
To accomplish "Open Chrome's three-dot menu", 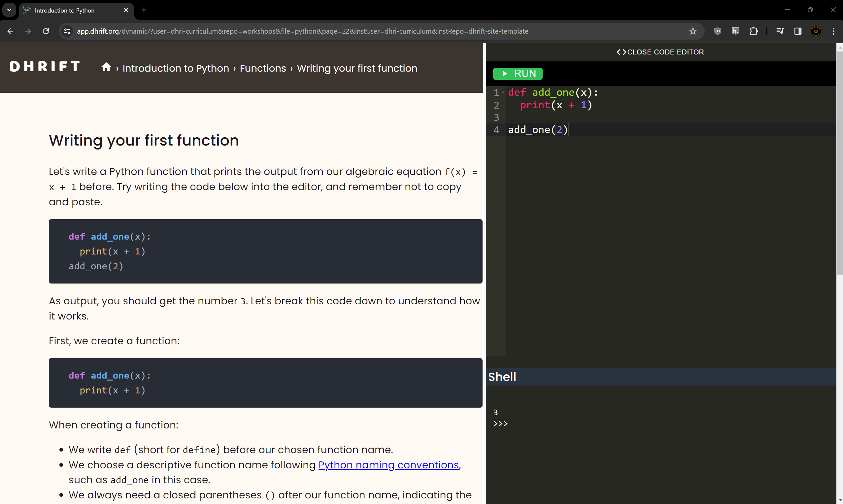I will click(833, 31).
